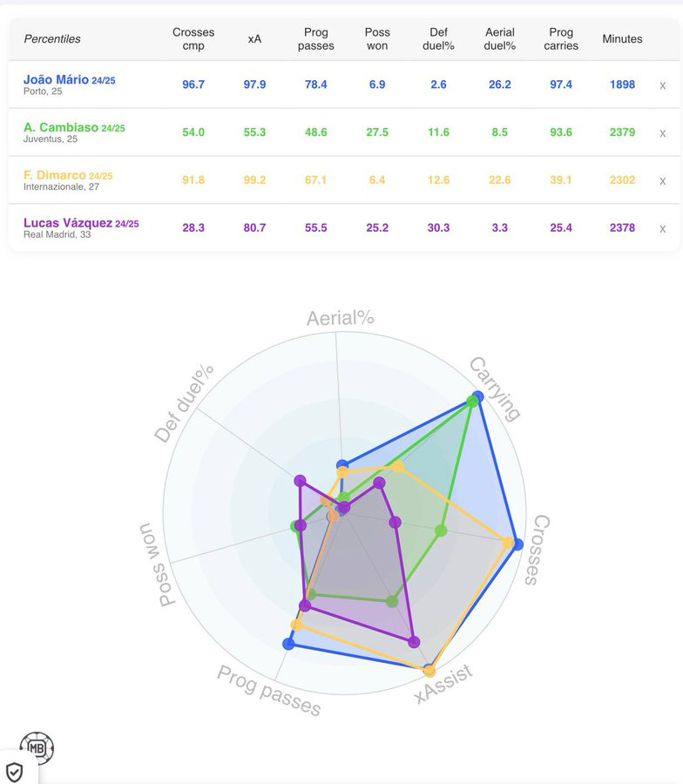Screen dimensions: 683x784
Task: Open F. Dimarco 24/25 player link
Action: coord(68,175)
